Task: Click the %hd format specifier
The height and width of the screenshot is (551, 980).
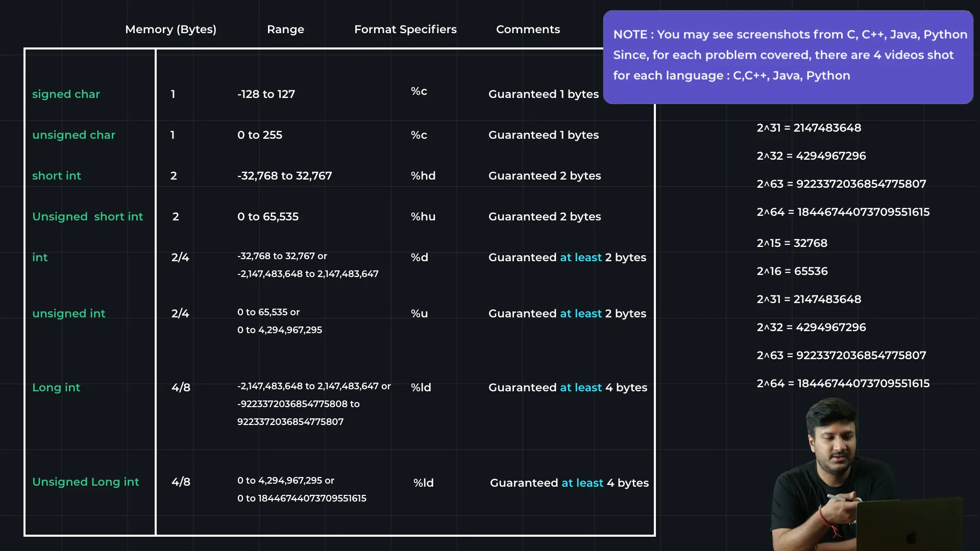Action: click(423, 176)
